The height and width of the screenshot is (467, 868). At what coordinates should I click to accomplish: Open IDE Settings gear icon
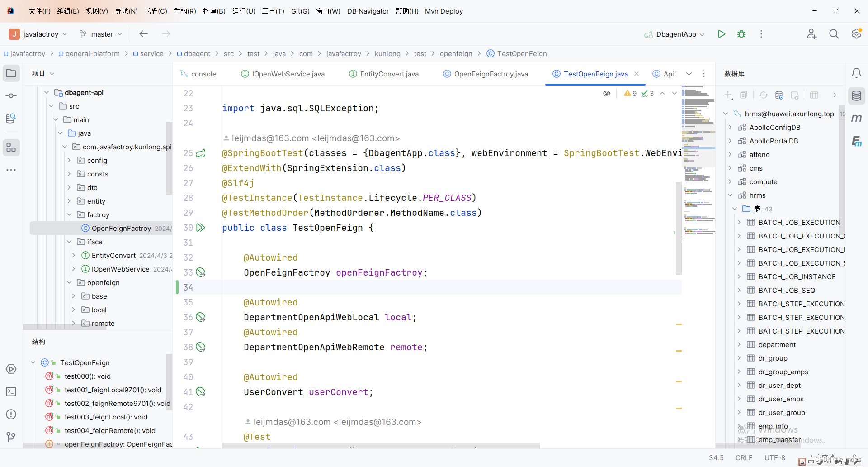pyautogui.click(x=856, y=34)
